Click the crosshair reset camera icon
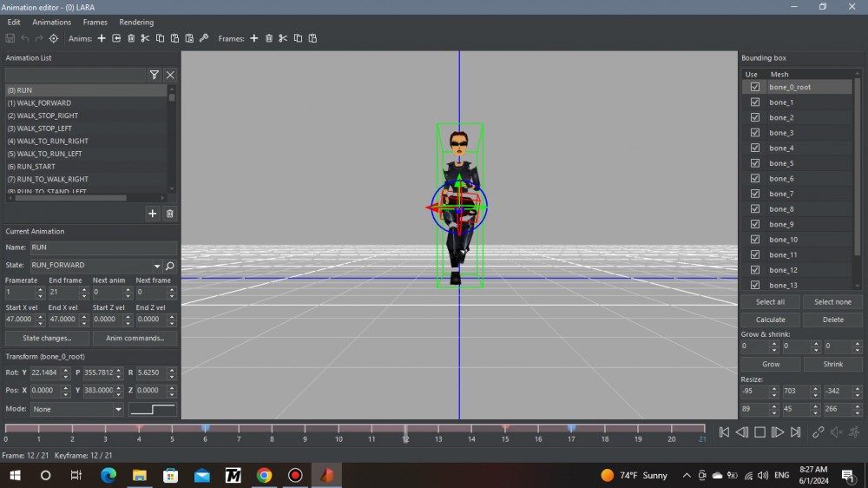This screenshot has width=868, height=488. click(54, 38)
